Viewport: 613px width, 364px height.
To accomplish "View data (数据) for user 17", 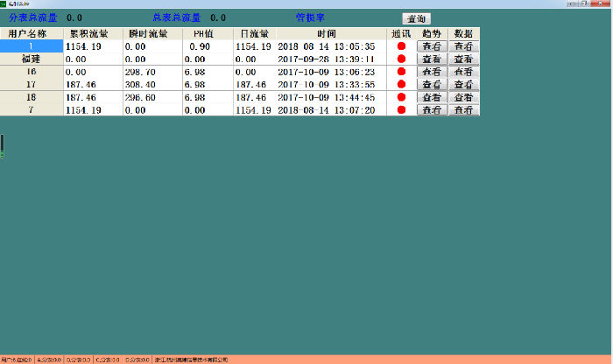I will point(464,85).
